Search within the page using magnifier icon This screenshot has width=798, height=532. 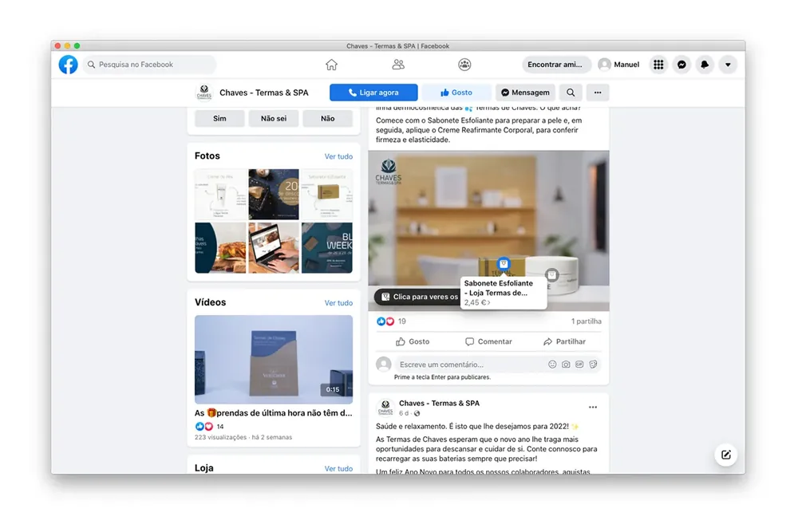571,93
